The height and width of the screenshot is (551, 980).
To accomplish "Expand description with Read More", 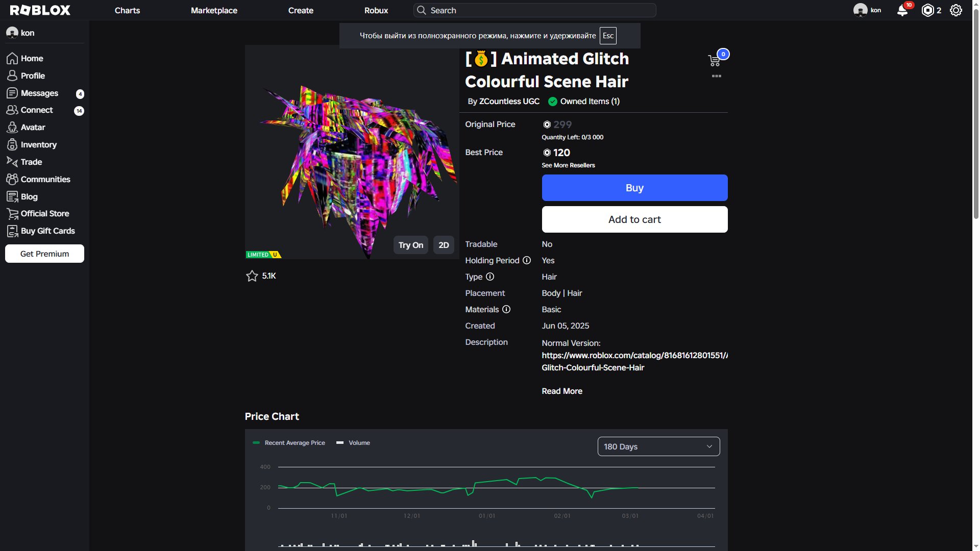I will click(x=561, y=391).
